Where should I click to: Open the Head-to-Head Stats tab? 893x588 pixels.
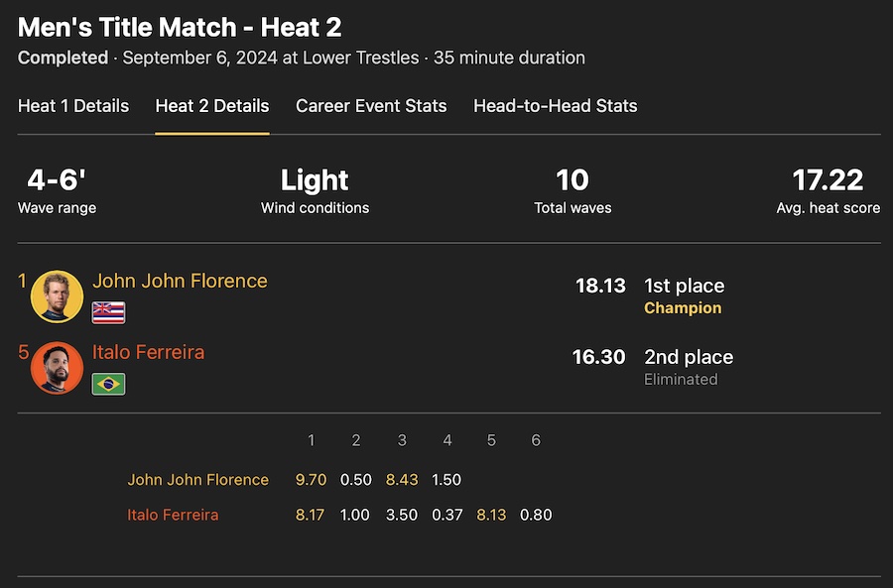pyautogui.click(x=556, y=106)
